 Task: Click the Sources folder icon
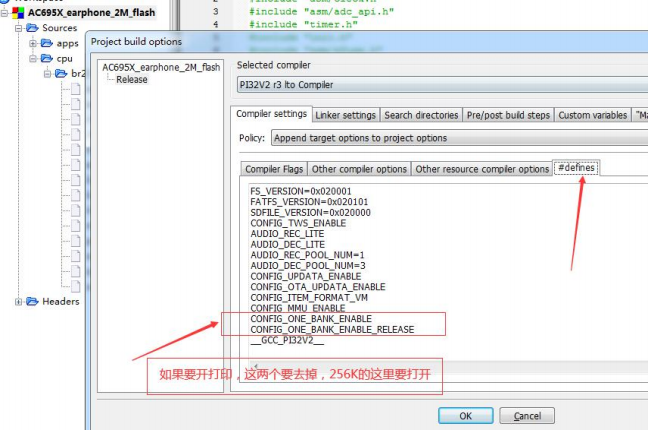pos(32,28)
